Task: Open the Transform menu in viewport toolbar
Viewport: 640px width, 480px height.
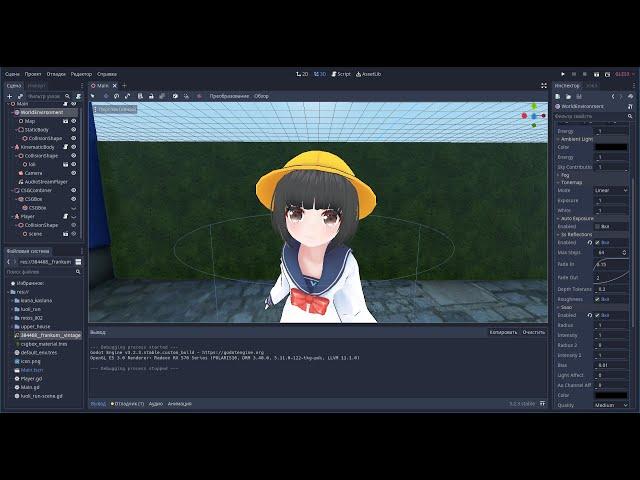Action: click(x=229, y=96)
